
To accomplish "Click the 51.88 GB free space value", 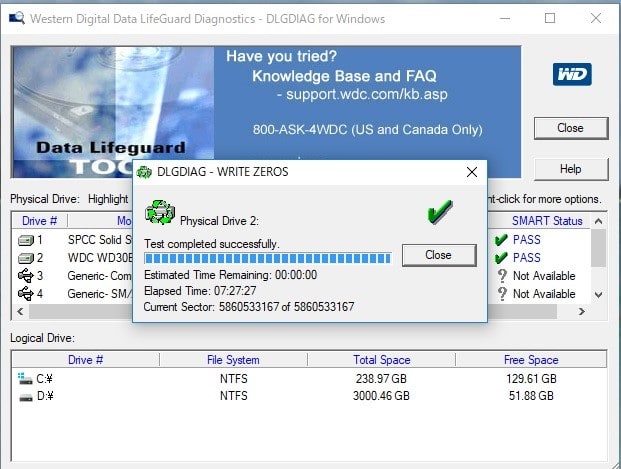I will (531, 396).
